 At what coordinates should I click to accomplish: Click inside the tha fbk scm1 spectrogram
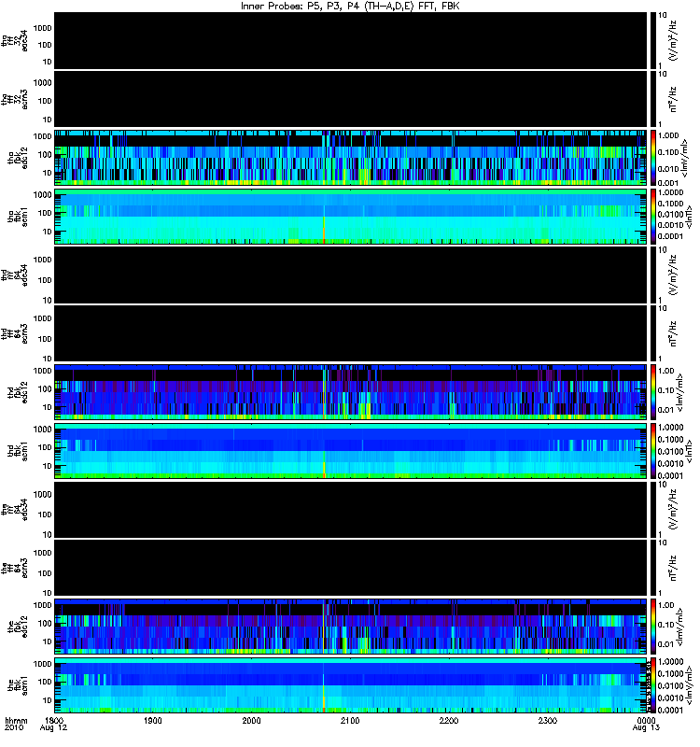(x=351, y=217)
